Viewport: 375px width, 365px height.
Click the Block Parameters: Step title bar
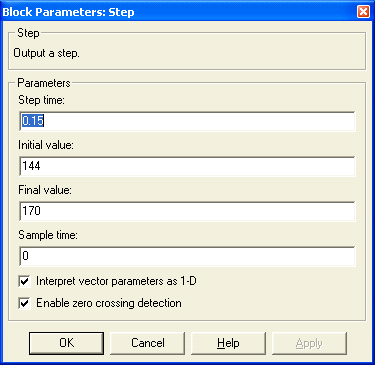178,12
